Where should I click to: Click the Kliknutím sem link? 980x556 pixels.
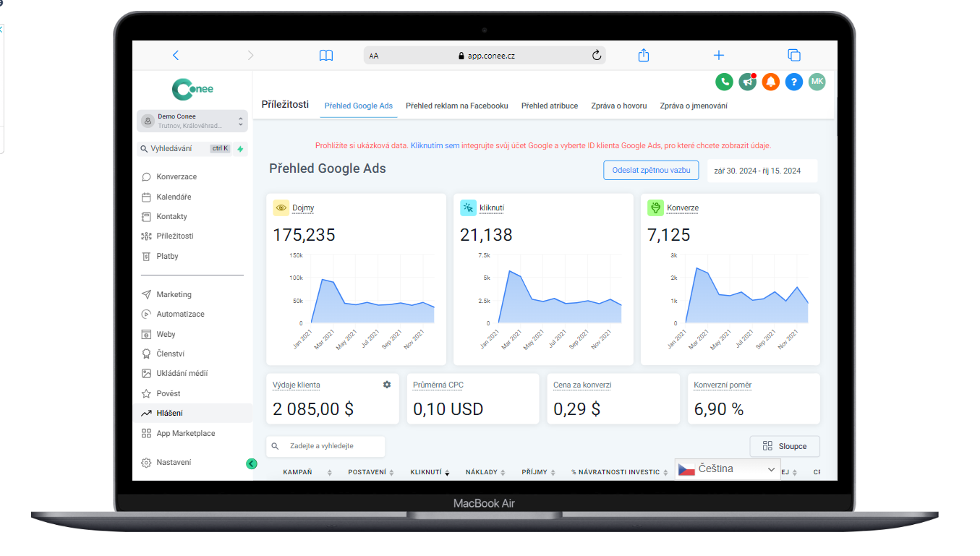[435, 145]
